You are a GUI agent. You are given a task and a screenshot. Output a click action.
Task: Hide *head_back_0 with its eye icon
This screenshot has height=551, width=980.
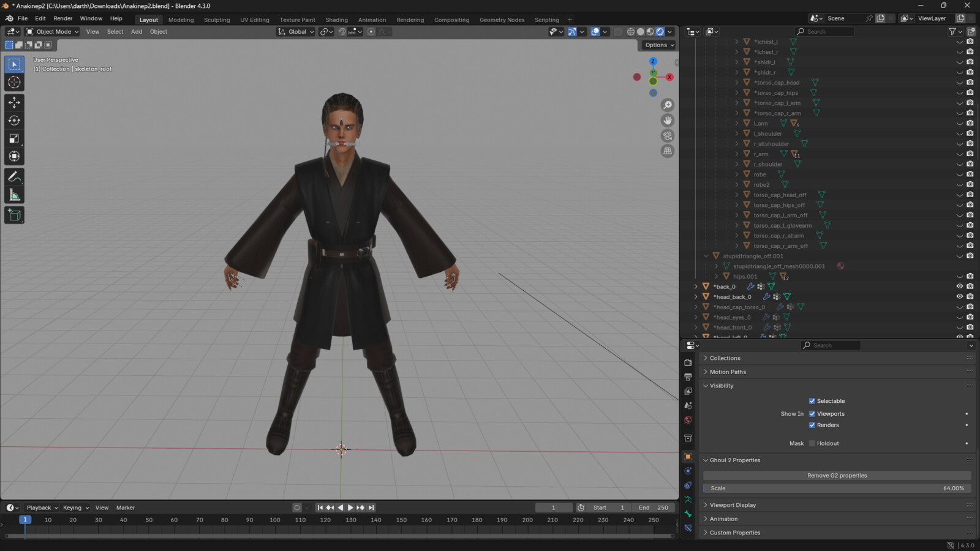(960, 297)
